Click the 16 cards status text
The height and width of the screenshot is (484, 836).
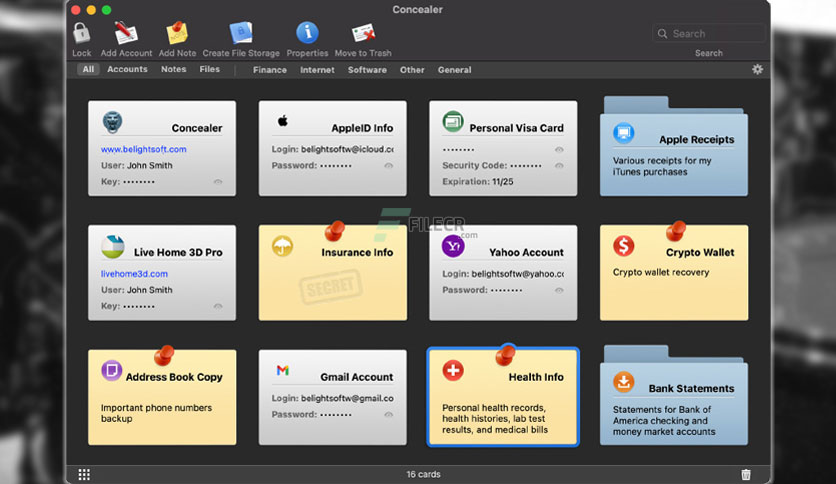pyautogui.click(x=423, y=474)
